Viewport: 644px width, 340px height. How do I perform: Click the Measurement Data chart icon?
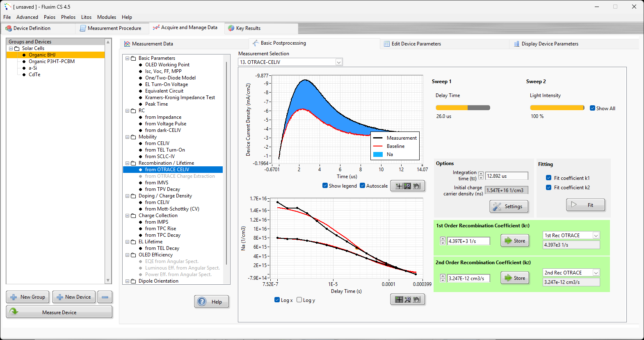(127, 44)
